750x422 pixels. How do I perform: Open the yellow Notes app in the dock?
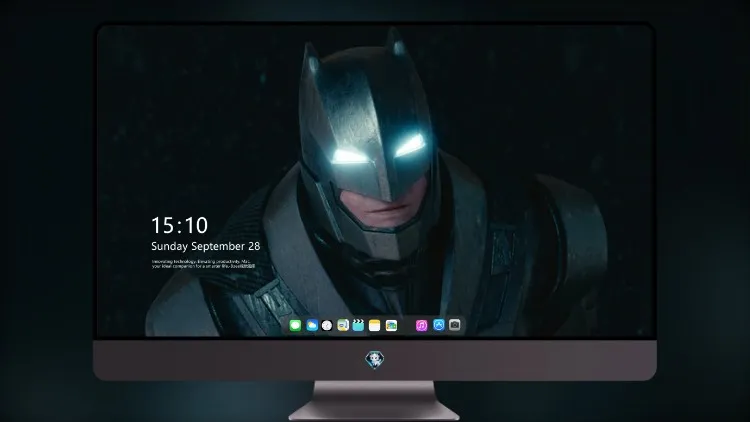(x=375, y=325)
